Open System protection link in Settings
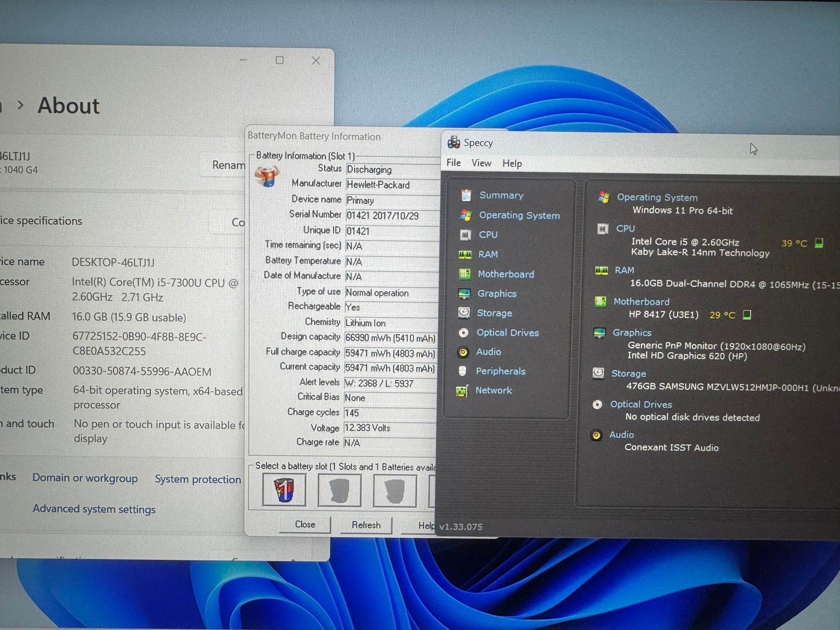Image resolution: width=840 pixels, height=630 pixels. click(198, 479)
